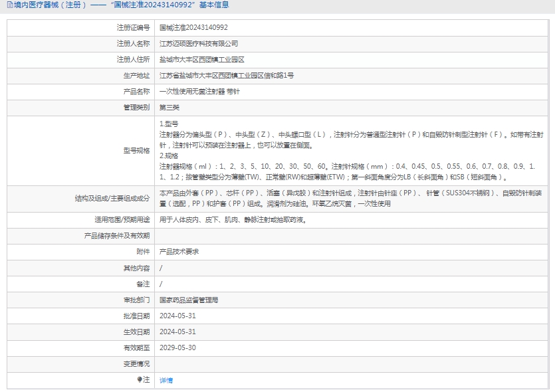Click the empty 产品储存条件及有效期 value cell
The height and width of the screenshot is (392, 555).
coord(352,236)
